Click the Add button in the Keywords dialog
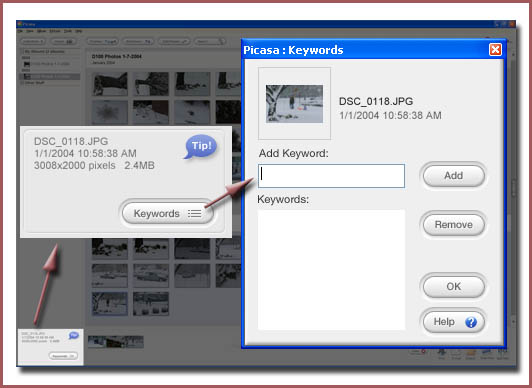 coord(454,175)
